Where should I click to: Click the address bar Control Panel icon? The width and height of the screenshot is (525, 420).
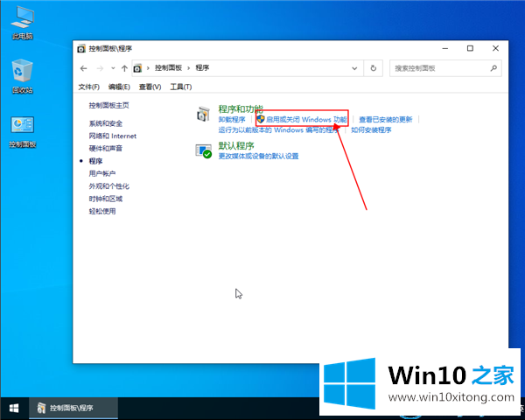point(137,68)
